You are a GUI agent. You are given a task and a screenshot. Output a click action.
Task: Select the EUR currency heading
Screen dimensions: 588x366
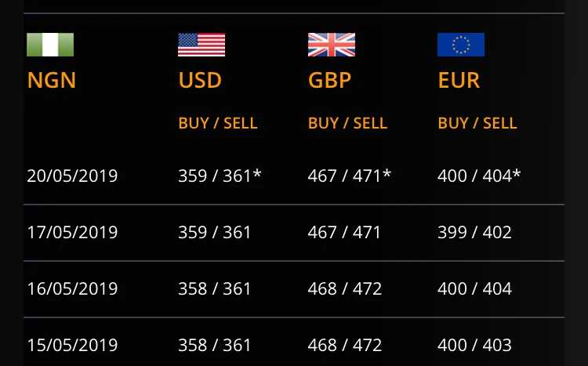click(x=459, y=80)
